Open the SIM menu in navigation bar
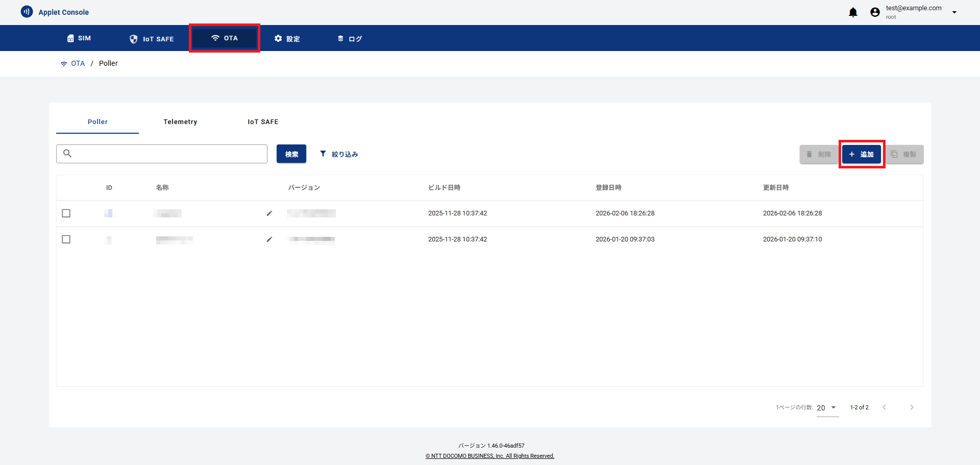 click(79, 38)
